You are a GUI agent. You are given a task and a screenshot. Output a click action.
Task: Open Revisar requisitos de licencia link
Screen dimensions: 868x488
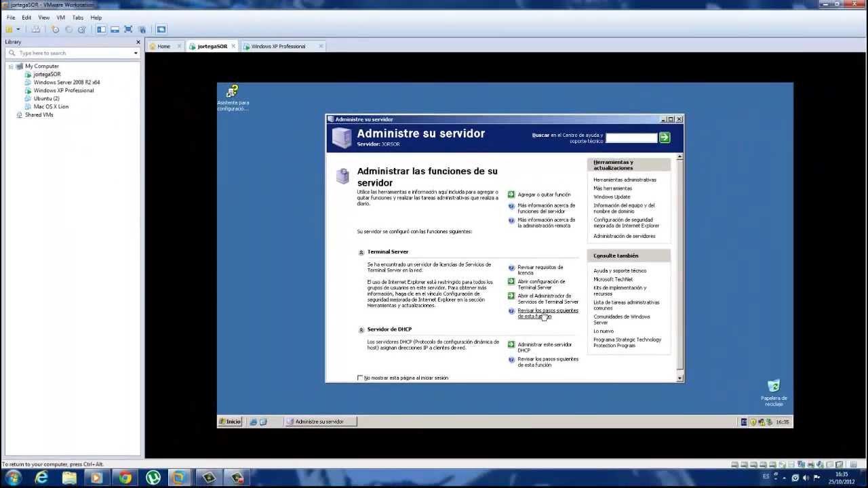point(540,270)
